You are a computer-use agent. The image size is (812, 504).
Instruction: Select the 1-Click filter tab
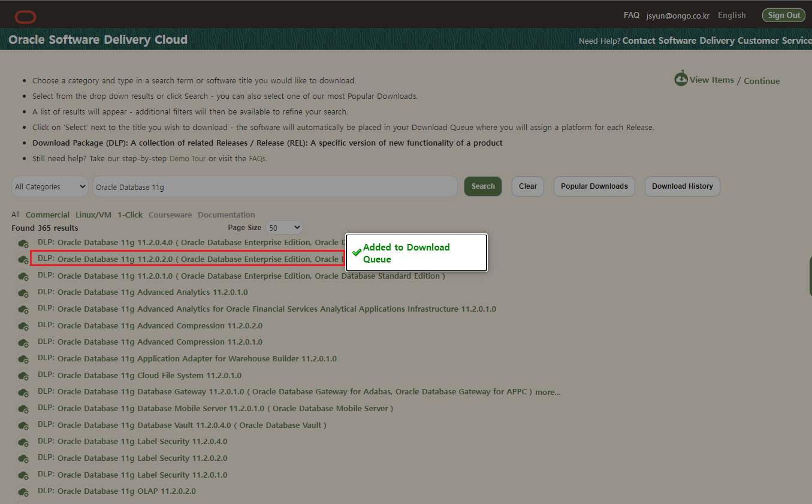tap(130, 215)
